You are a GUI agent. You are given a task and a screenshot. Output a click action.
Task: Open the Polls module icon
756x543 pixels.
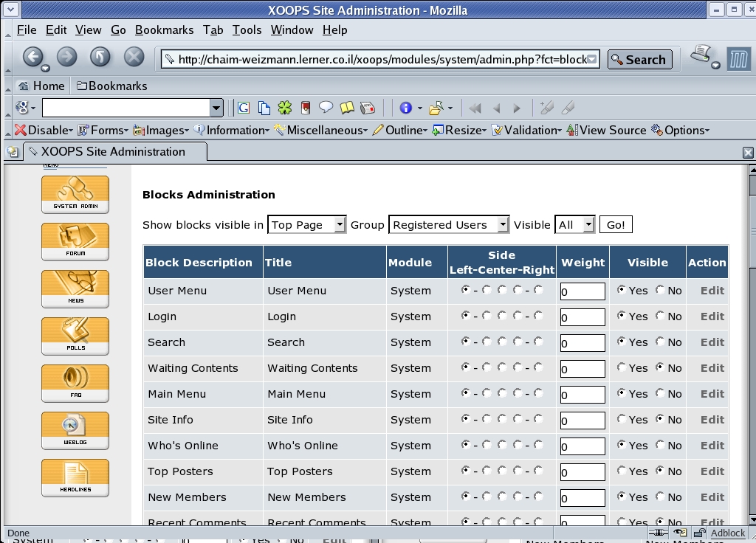point(75,336)
